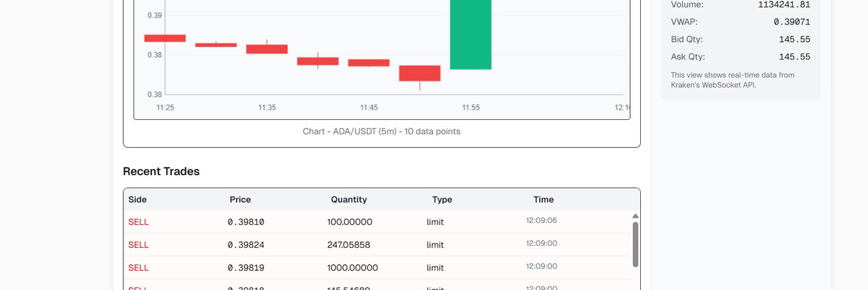Viewport: 868px width, 290px height.
Task: Sort by the Price column header
Action: [x=240, y=199]
